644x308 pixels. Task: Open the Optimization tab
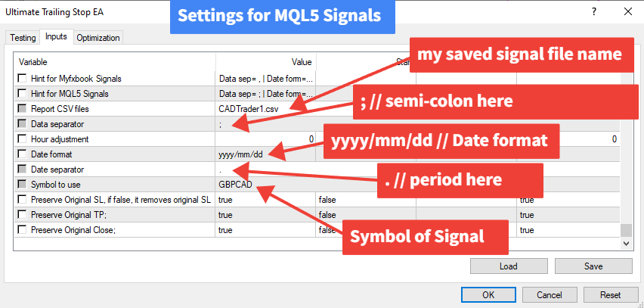(98, 37)
